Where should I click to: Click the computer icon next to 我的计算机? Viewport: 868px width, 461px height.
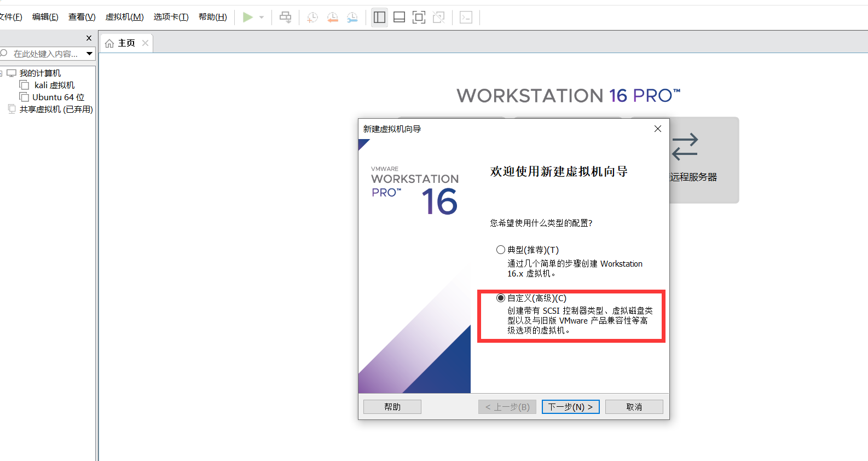click(11, 73)
